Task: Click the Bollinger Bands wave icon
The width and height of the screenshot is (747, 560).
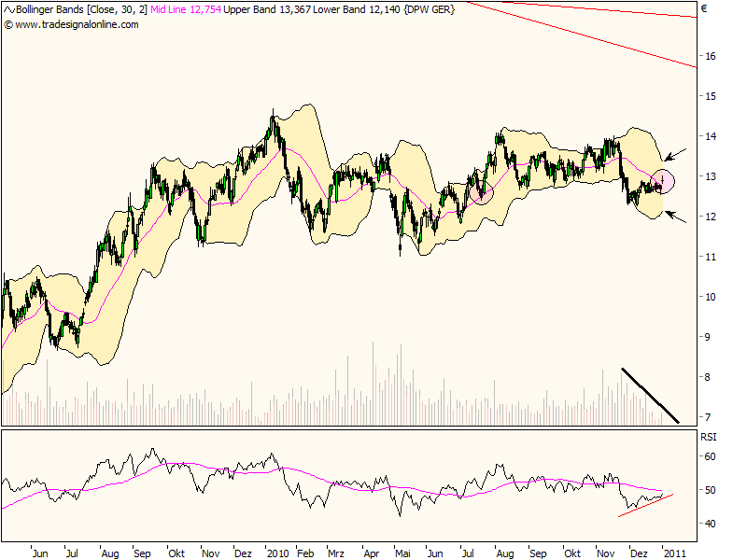Action: [x=9, y=10]
